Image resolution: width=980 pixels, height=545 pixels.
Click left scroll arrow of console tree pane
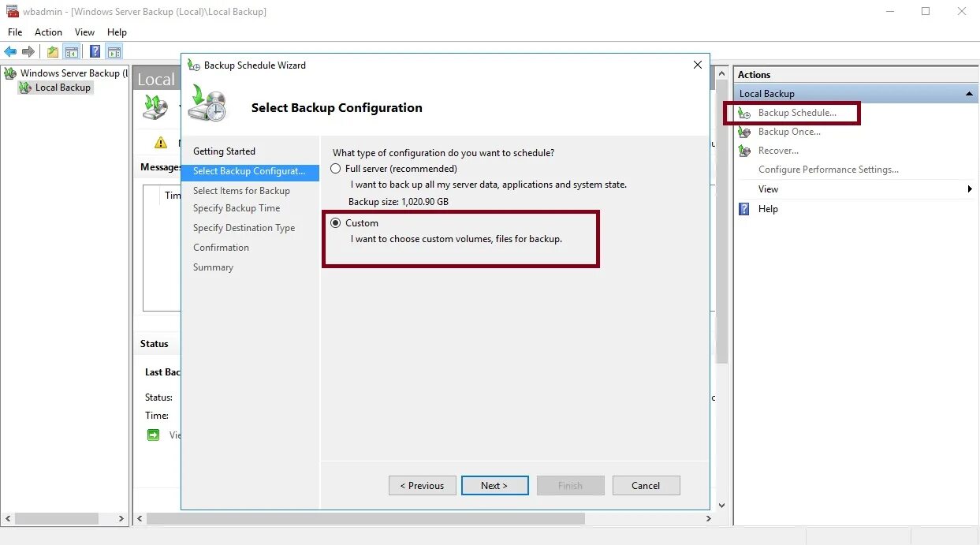click(9, 519)
